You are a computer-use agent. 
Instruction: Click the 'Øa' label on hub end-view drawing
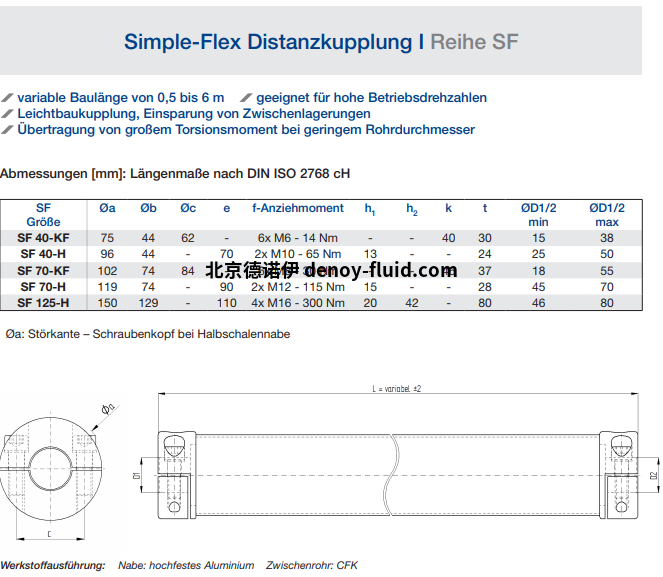(108, 409)
